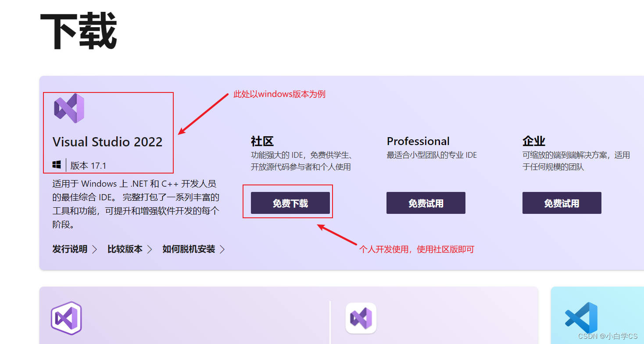Click the 社区 edition heading
Screen dimensions: 644x344
(262, 141)
